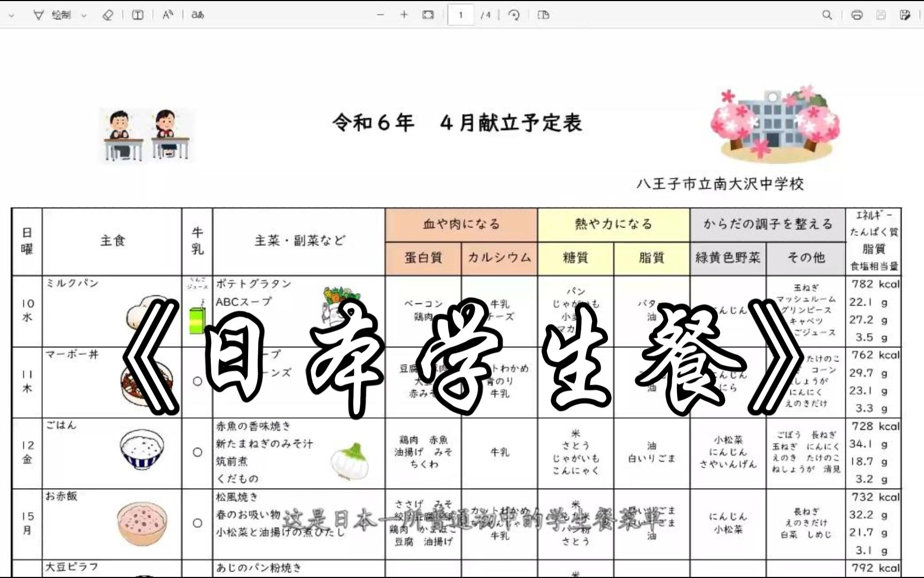
Task: Select the drawing cursor tool
Action: coord(38,15)
